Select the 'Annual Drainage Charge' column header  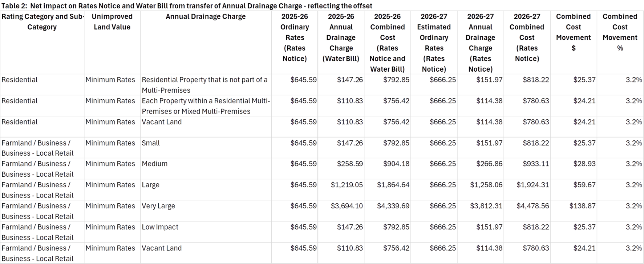[x=206, y=17]
